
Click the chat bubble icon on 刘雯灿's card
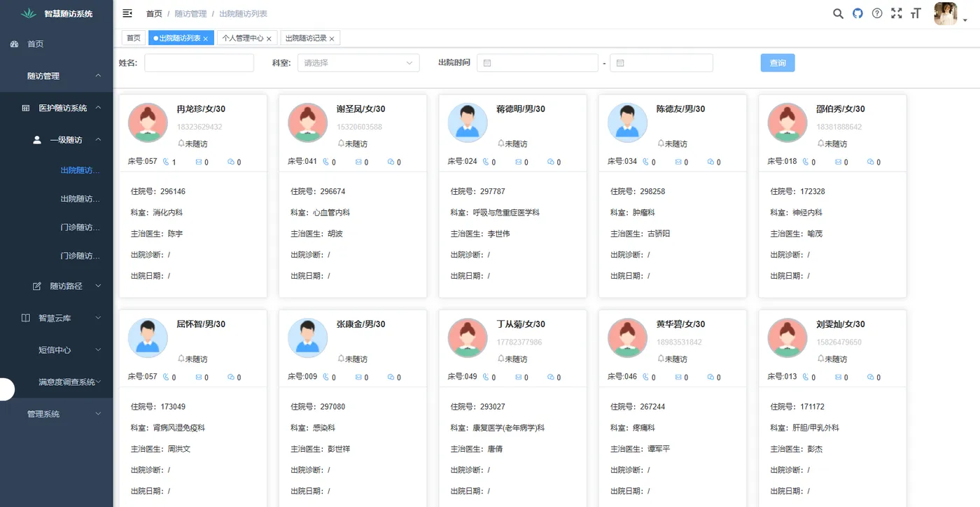coord(871,377)
